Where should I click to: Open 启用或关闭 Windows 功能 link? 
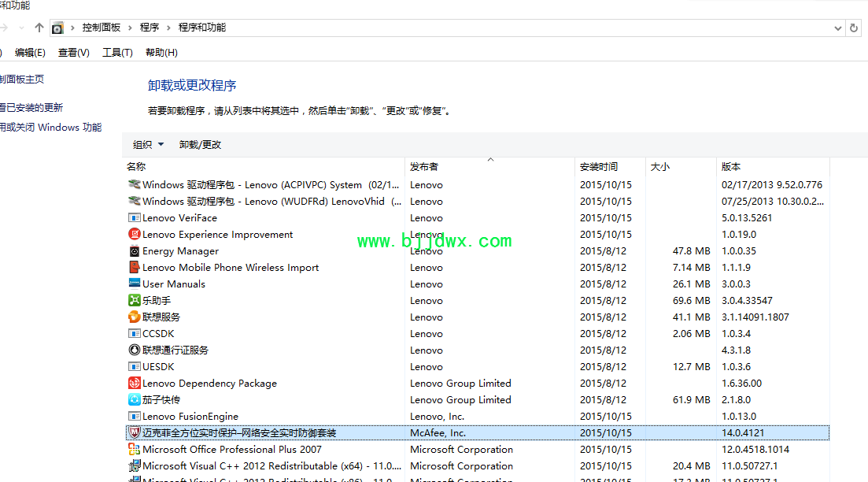pyautogui.click(x=50, y=128)
